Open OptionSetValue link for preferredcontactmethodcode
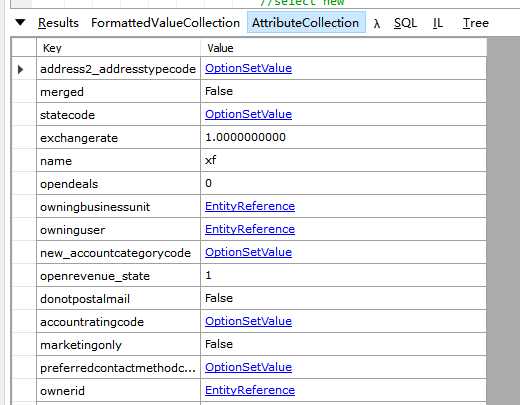Image resolution: width=520 pixels, height=405 pixels. click(248, 367)
